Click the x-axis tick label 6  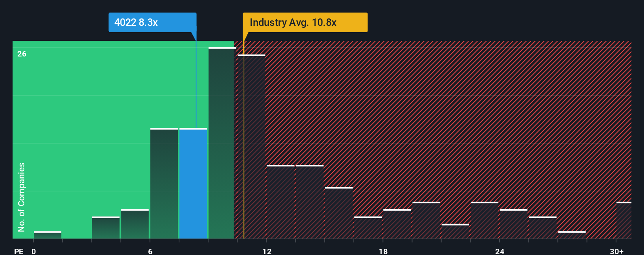coord(150,251)
